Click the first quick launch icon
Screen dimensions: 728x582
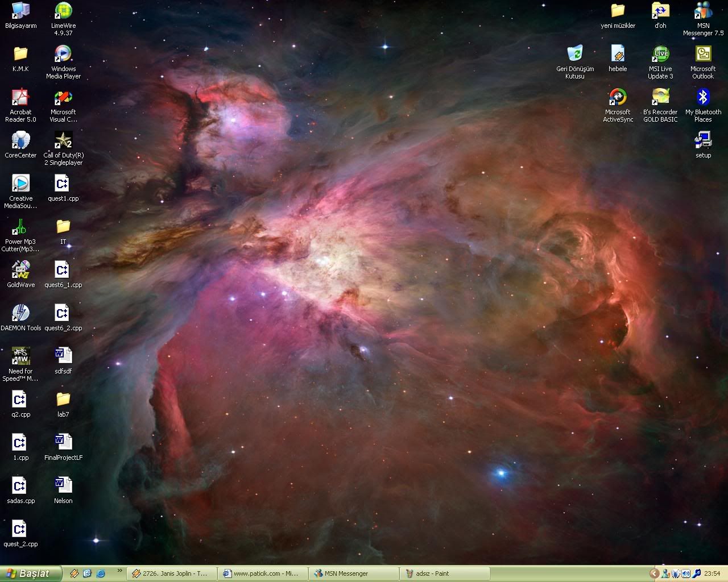74,573
